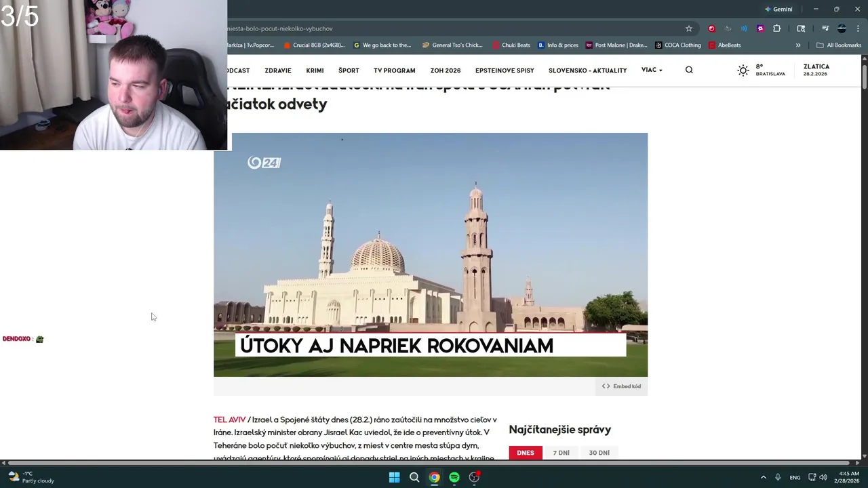
Task: Open Spotify from the taskbar
Action: pos(454,477)
